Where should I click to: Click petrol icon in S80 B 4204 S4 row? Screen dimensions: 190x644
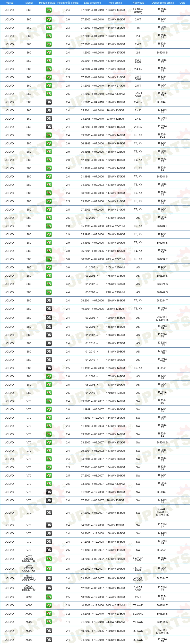pyautogui.click(x=49, y=376)
